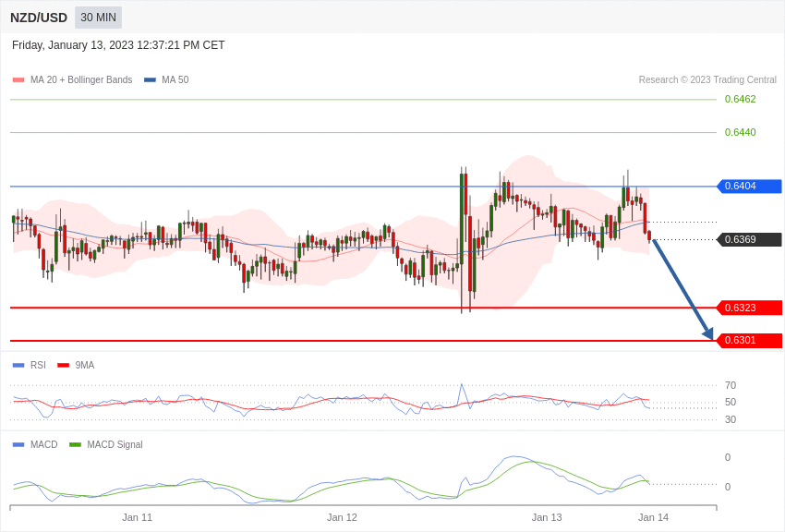
Task: Click the red 0.6301 support price tag
Action: pyautogui.click(x=750, y=340)
